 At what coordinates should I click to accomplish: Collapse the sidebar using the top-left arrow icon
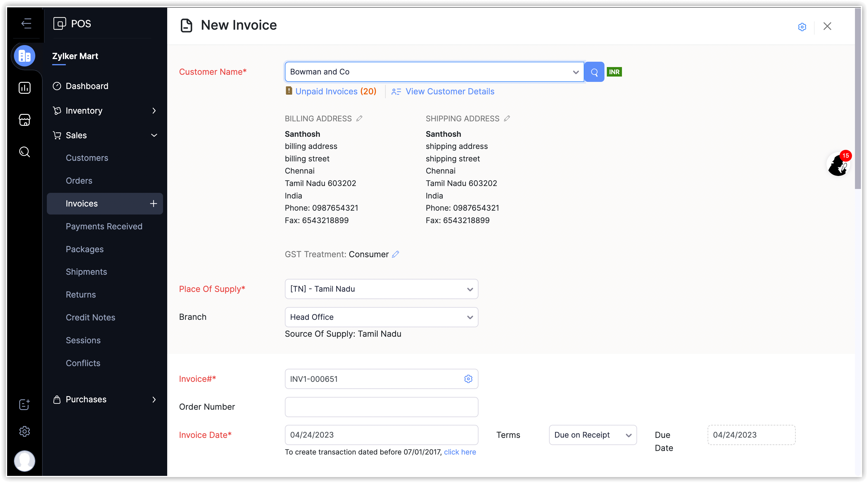26,24
